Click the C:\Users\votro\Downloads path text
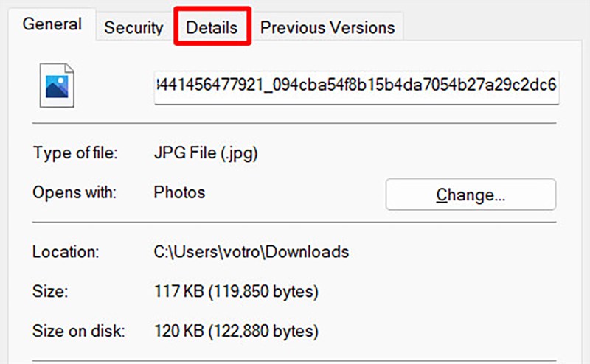This screenshot has height=364, width=590. tap(251, 252)
